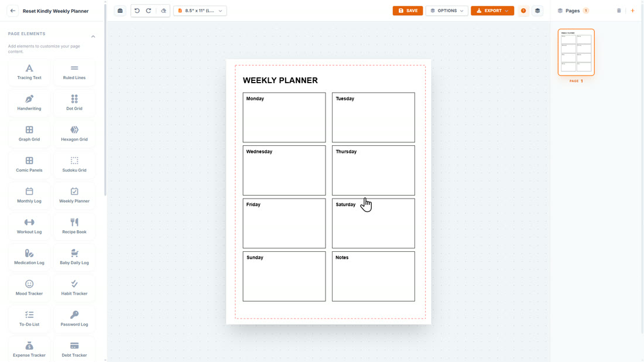
Task: Add the Ruled Lines element
Action: (74, 72)
